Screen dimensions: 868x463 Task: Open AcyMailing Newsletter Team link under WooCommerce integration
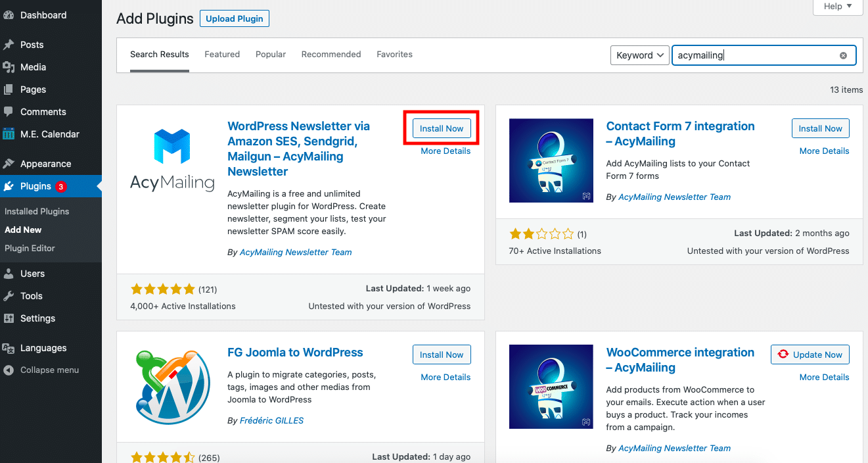tap(674, 448)
